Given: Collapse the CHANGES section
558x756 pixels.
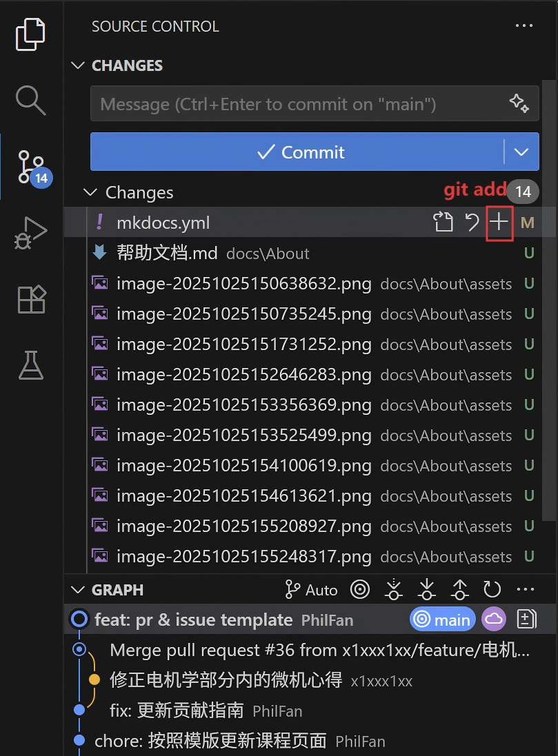Looking at the screenshot, I should coord(77,65).
